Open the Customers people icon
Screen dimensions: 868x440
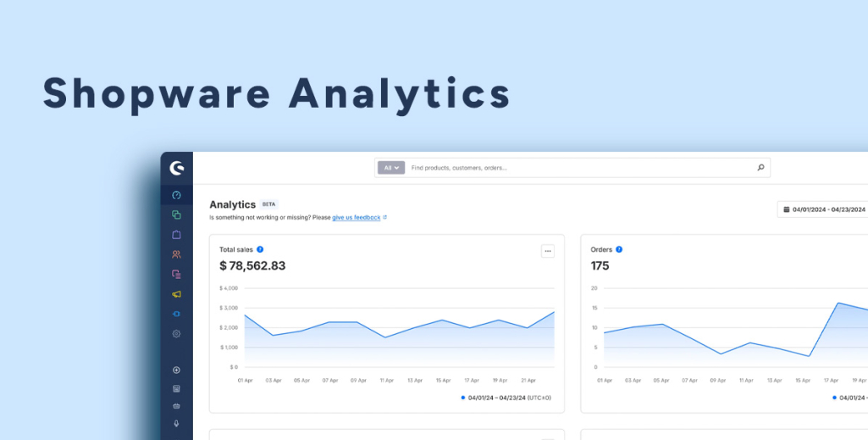coord(177,254)
